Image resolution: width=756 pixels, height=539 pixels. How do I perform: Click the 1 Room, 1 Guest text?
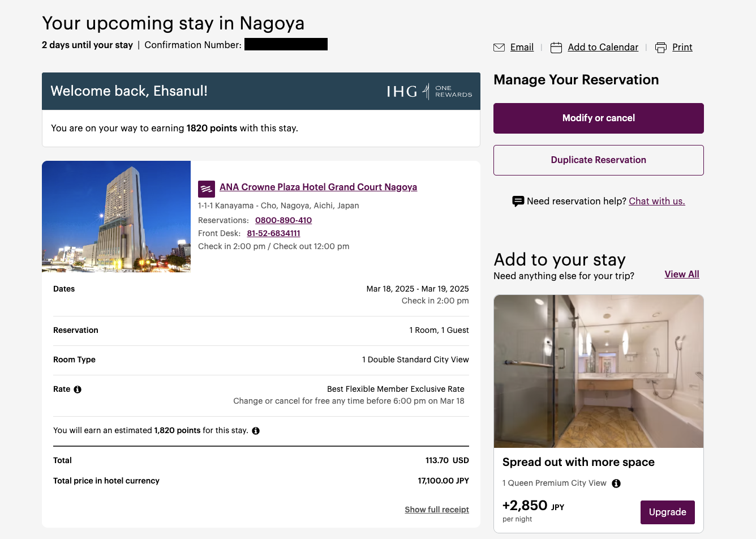(439, 330)
